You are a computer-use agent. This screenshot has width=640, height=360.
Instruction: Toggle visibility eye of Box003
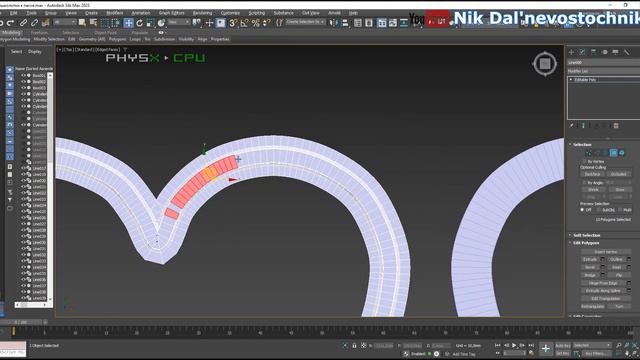pyautogui.click(x=23, y=88)
